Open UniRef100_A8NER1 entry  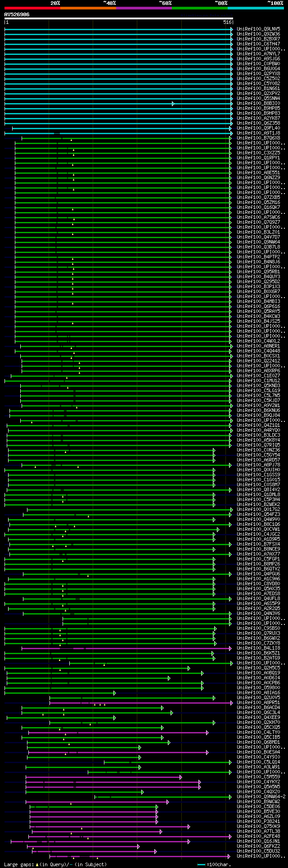tap(258, 346)
